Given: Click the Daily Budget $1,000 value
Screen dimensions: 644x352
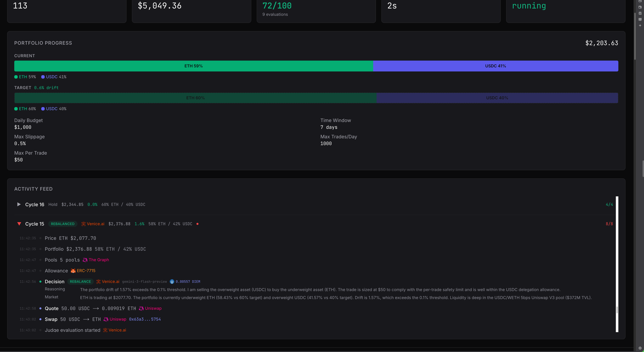Looking at the screenshot, I should pyautogui.click(x=23, y=127).
